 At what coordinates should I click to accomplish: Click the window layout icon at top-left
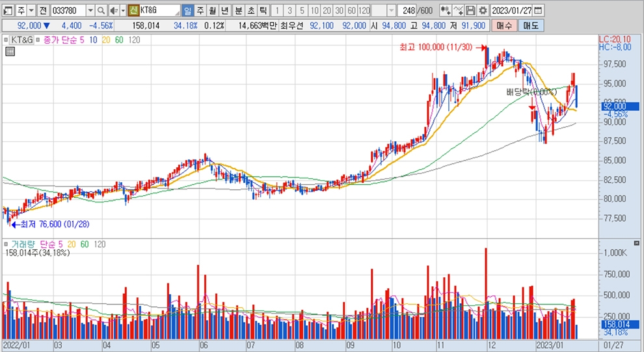click(x=7, y=10)
